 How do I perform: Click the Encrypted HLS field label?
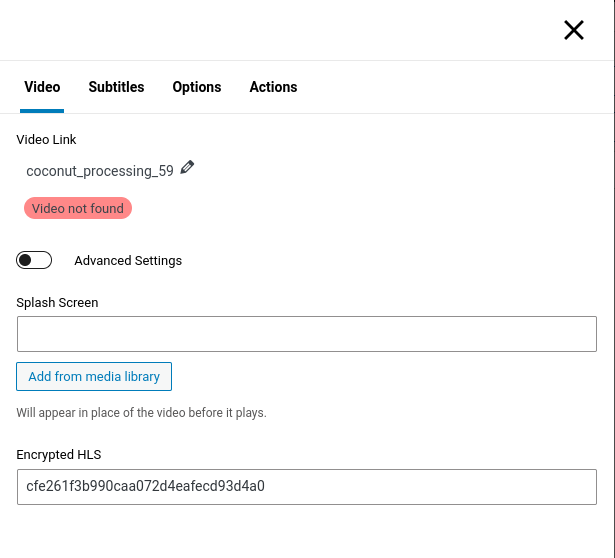coord(59,454)
